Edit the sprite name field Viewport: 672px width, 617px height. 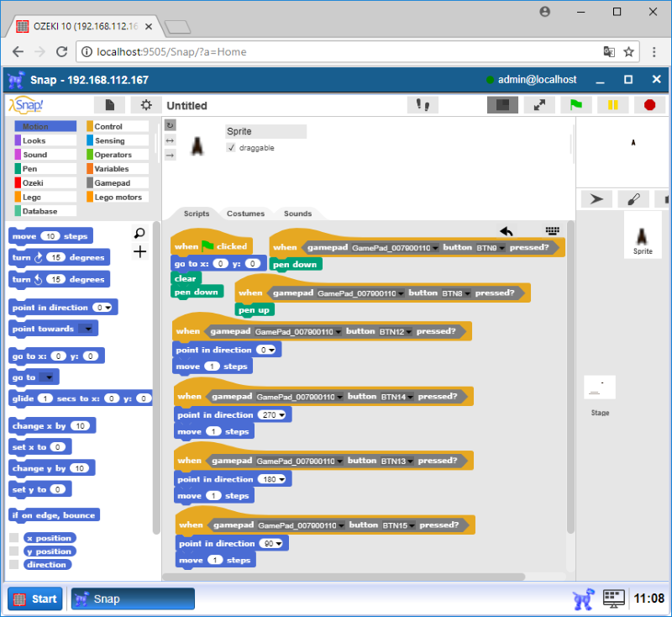(x=265, y=131)
